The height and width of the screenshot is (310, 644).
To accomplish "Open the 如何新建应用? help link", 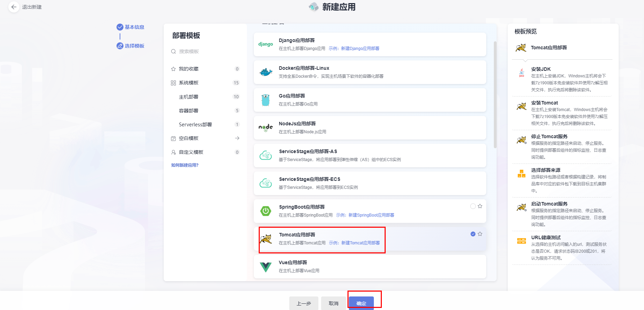I will (185, 165).
